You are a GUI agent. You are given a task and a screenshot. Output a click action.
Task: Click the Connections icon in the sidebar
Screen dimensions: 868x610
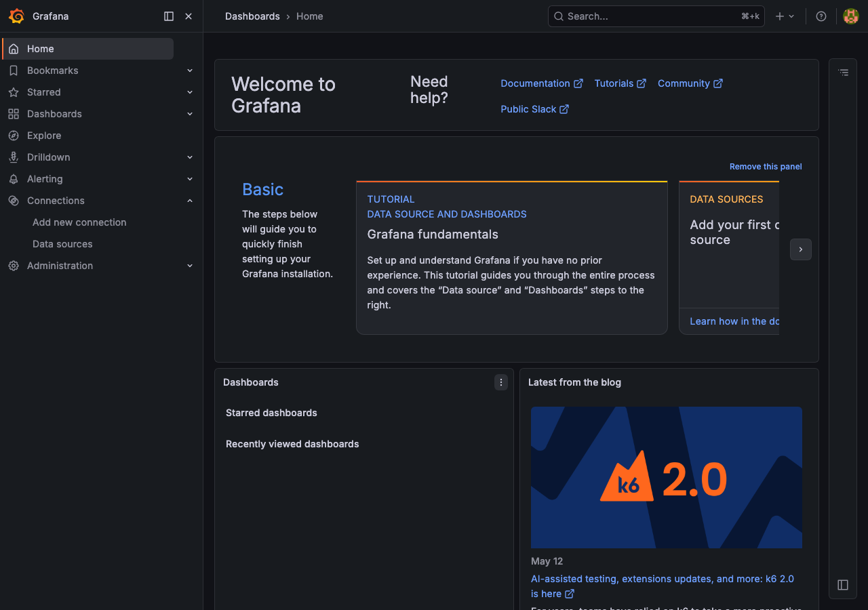point(14,201)
